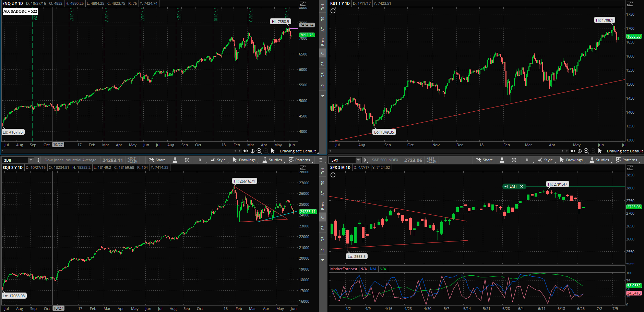Click the chart-mode icon at the $DJI chart's top right

click(x=303, y=167)
